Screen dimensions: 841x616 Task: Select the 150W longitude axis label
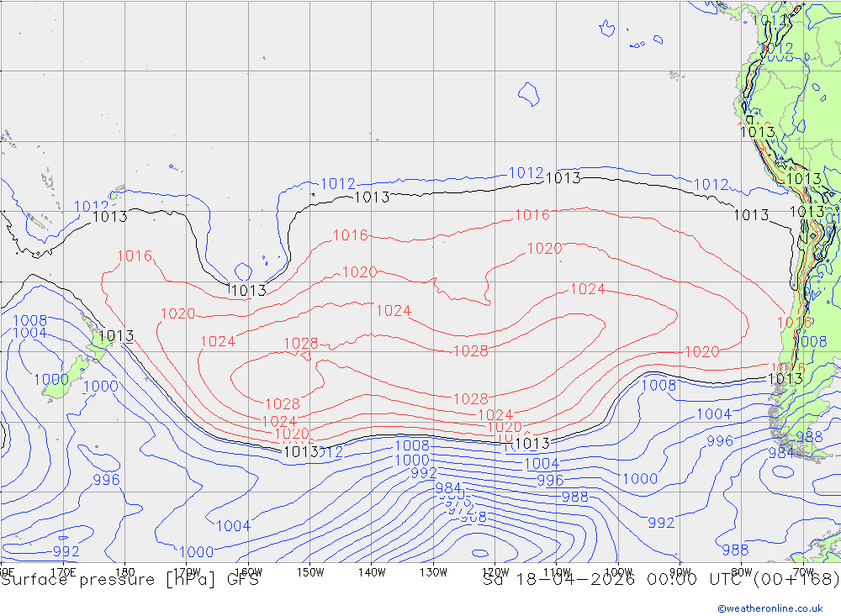[310, 571]
